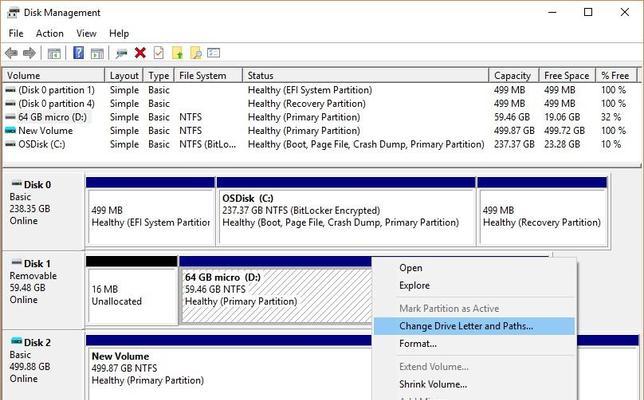Click NTFS (BitLo... file system cell
644x400 pixels.
pos(208,144)
